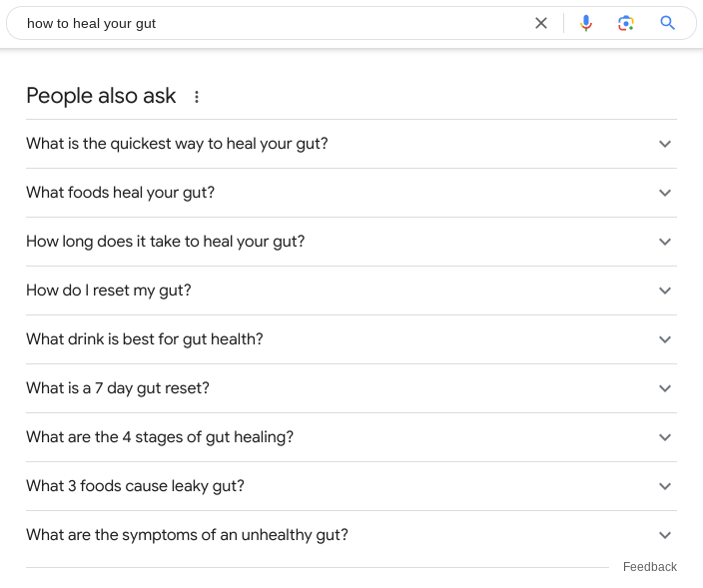Expand "How do I reset my gut?" question
703x588 pixels.
coord(108,291)
